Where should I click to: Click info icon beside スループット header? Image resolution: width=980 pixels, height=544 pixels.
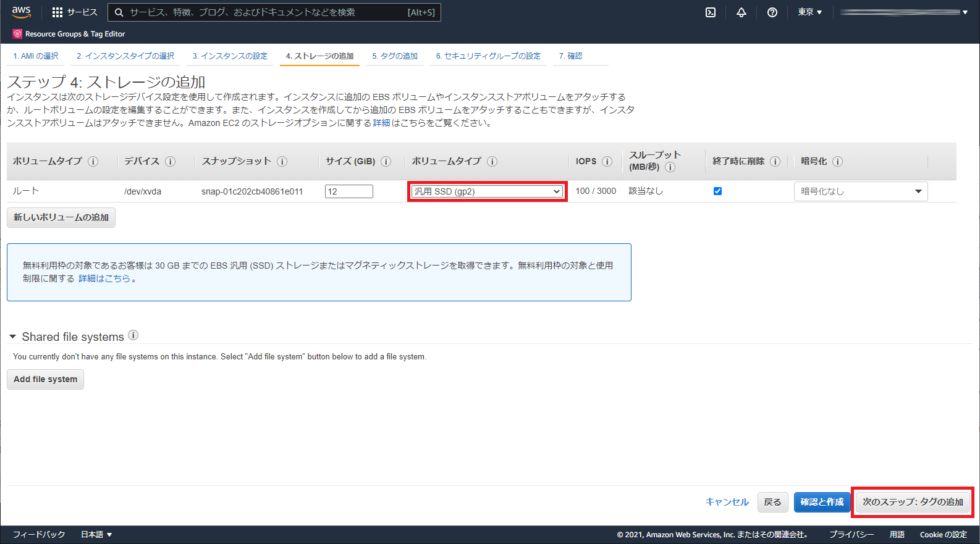tap(670, 167)
